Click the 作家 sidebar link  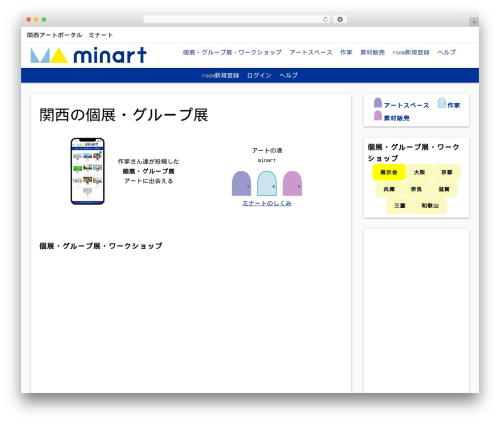[453, 105]
